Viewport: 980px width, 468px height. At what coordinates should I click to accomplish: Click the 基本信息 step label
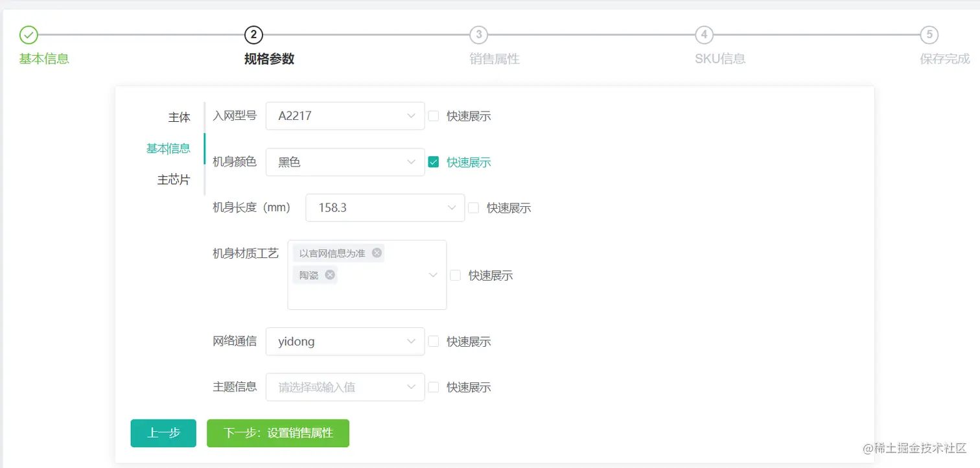(x=44, y=59)
